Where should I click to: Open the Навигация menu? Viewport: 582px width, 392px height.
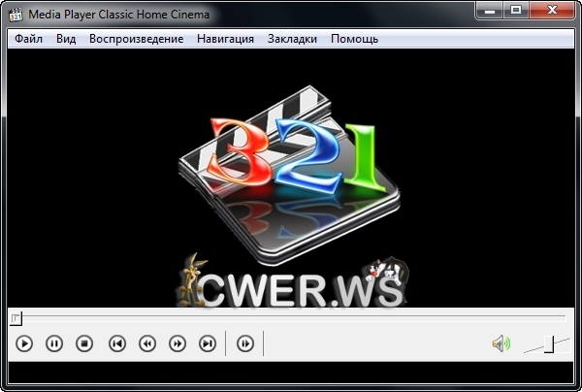pos(225,39)
